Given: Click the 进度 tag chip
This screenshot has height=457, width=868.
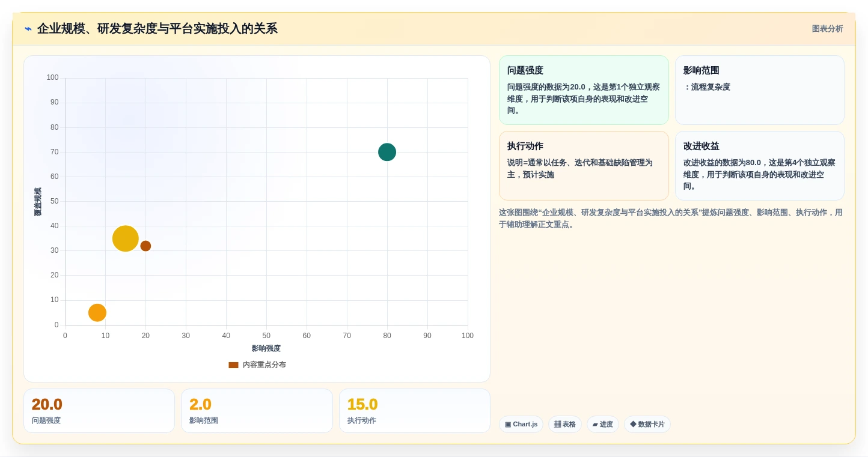Looking at the screenshot, I should pos(603,425).
